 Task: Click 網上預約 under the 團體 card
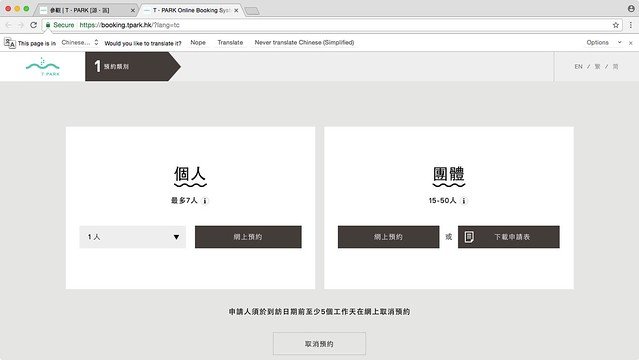coord(388,237)
